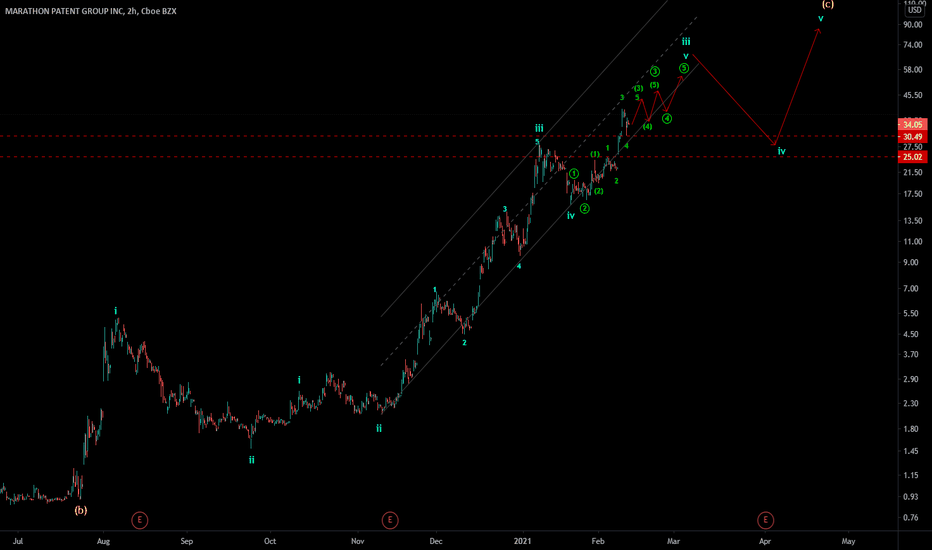Select the (b) wave label at bottom left
This screenshot has height=550, width=932.
81,510
